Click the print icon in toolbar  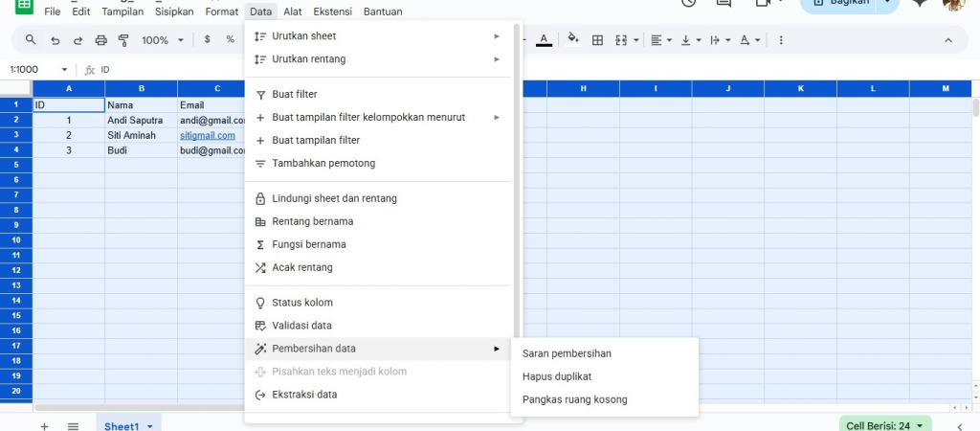tap(101, 40)
